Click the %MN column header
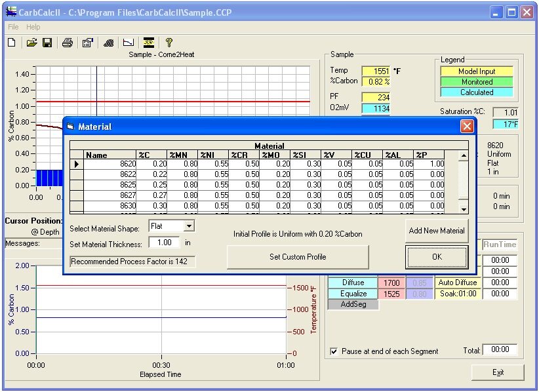This screenshot has height=392, width=539. point(182,155)
